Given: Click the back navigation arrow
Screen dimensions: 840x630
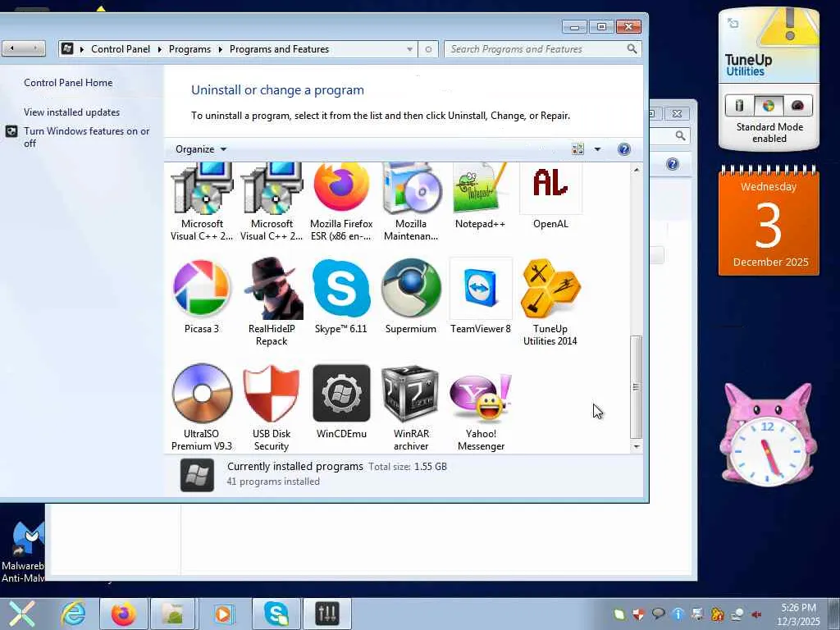Looking at the screenshot, I should coord(11,48).
